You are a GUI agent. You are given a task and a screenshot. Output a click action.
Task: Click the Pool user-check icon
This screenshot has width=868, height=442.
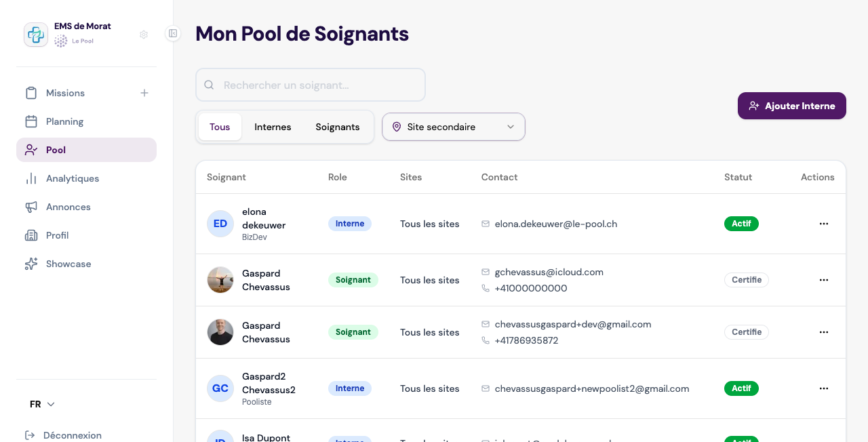click(x=31, y=150)
